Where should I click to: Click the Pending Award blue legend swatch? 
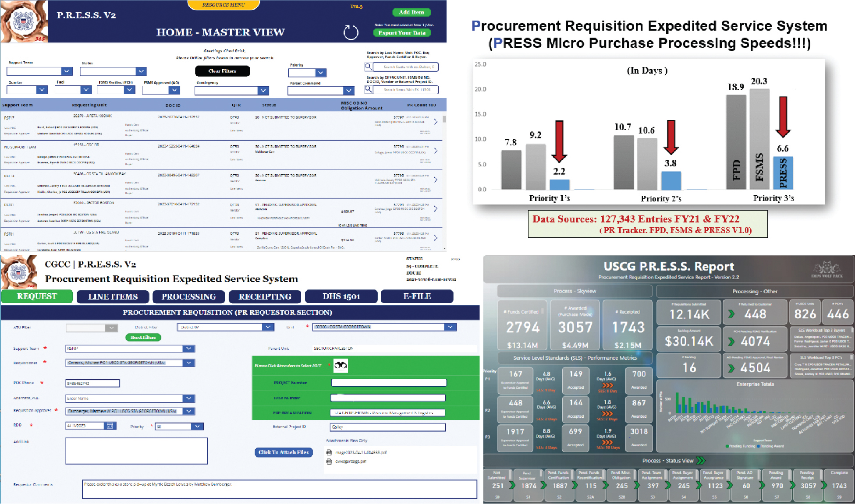759,446
